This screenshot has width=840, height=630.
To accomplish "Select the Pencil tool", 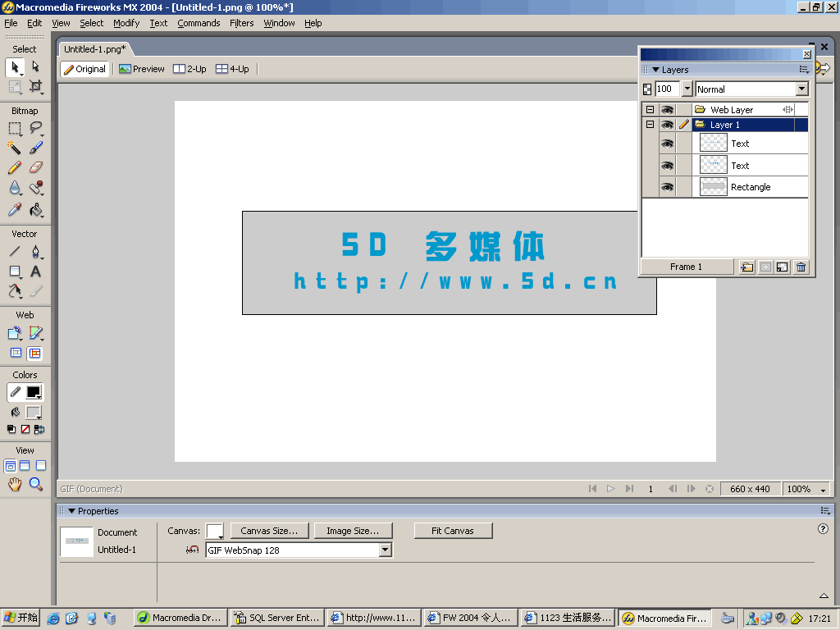I will [15, 167].
